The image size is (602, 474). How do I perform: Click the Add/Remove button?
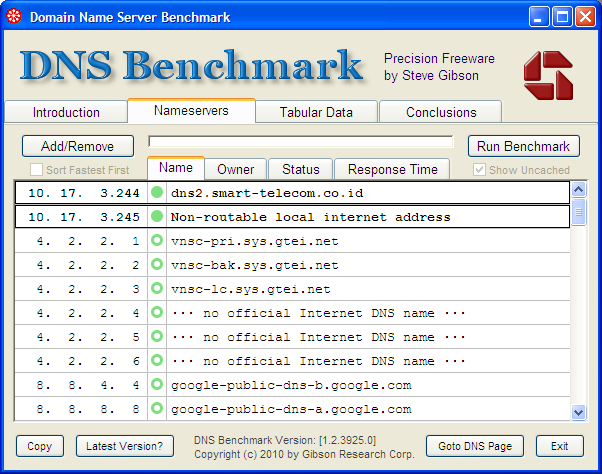tap(78, 146)
